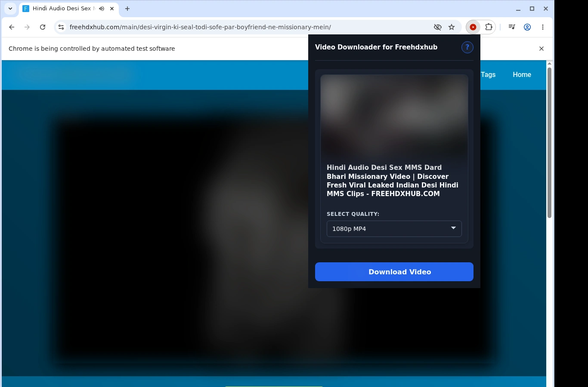Open the third-party cookies blocked eye icon

pos(438,27)
